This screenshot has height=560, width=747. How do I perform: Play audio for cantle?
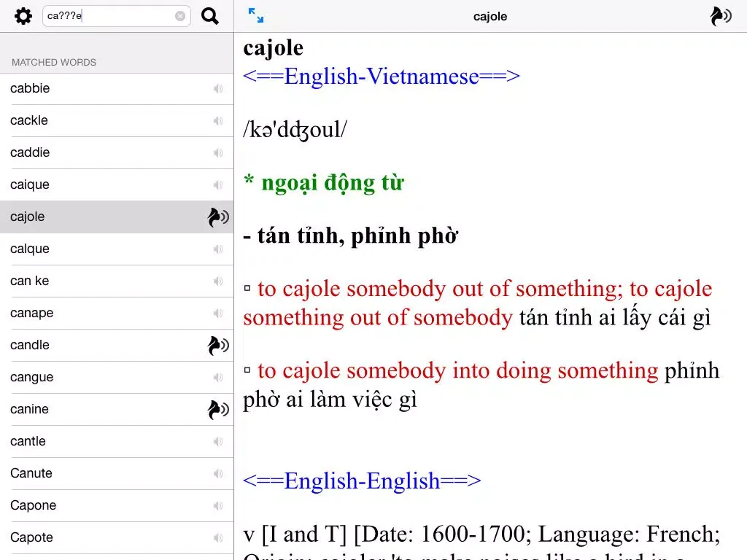pos(217,442)
